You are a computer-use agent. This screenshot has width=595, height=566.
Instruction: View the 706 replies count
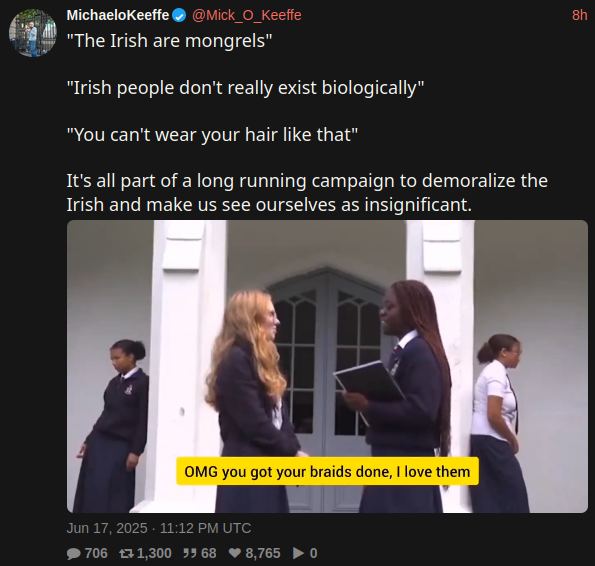tap(96, 553)
